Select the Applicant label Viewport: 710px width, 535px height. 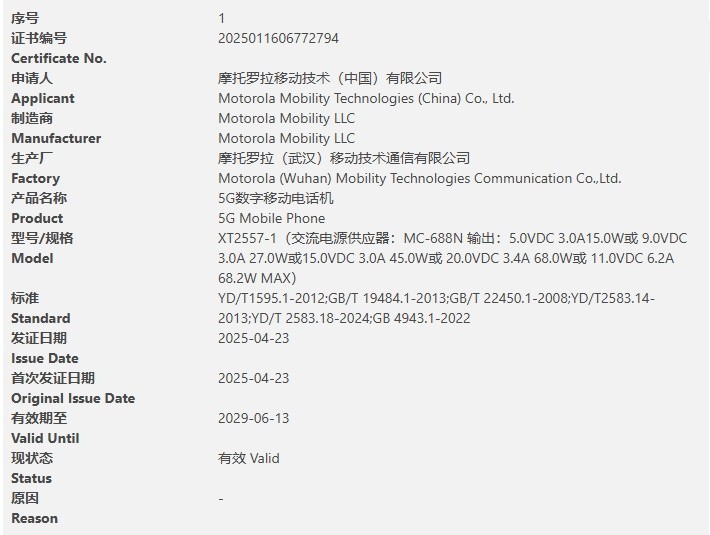point(43,98)
